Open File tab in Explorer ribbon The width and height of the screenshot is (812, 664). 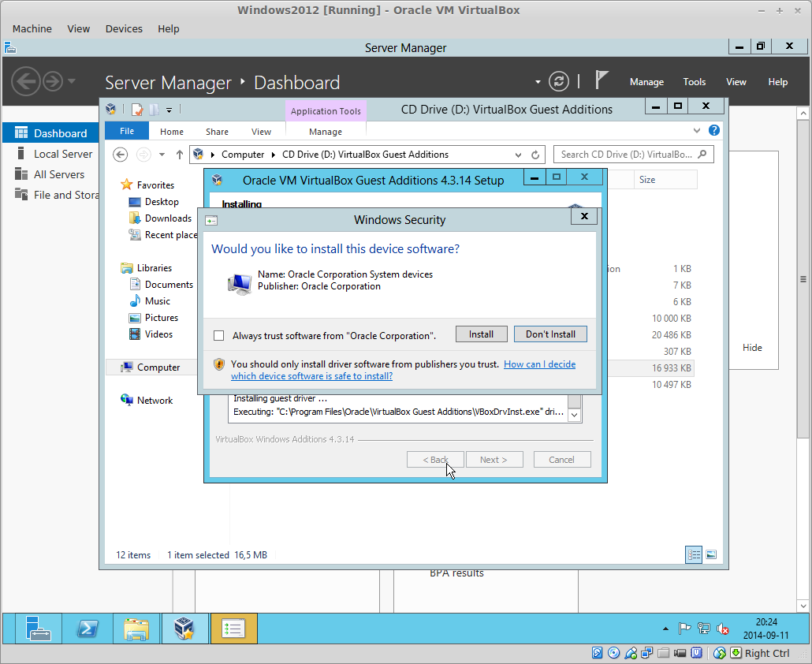point(127,131)
